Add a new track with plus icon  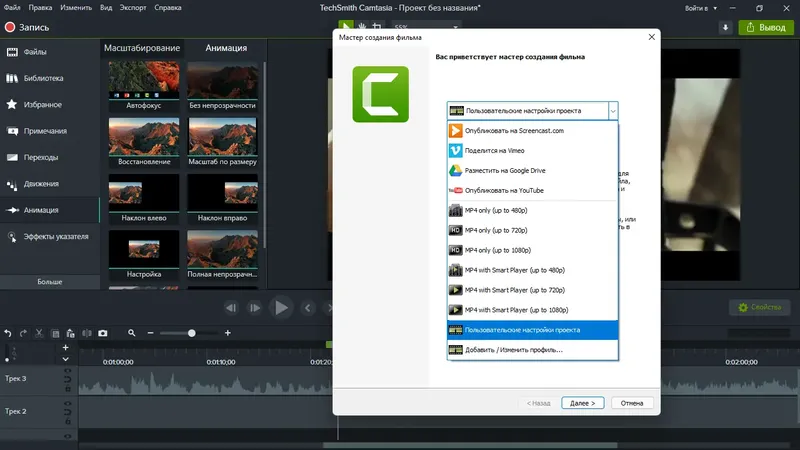65,347
